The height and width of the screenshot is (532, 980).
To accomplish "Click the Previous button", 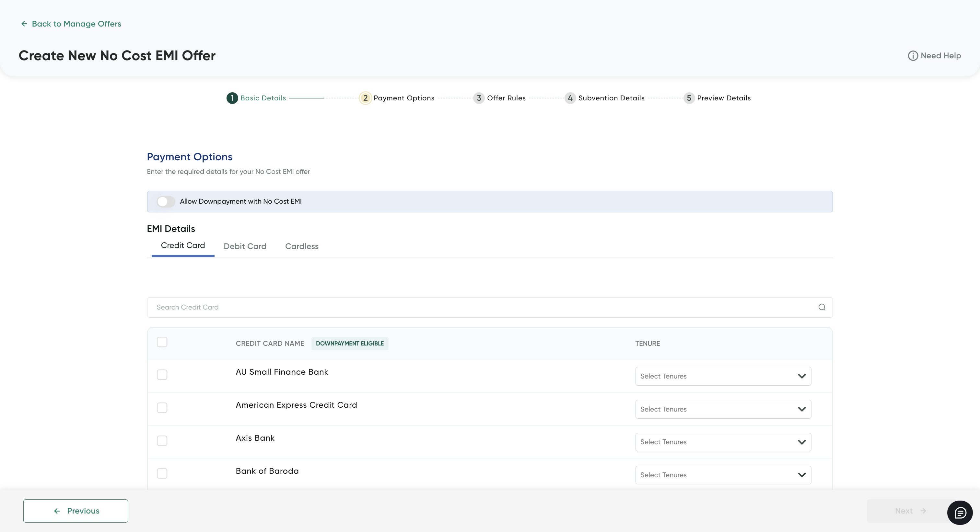I will point(76,511).
